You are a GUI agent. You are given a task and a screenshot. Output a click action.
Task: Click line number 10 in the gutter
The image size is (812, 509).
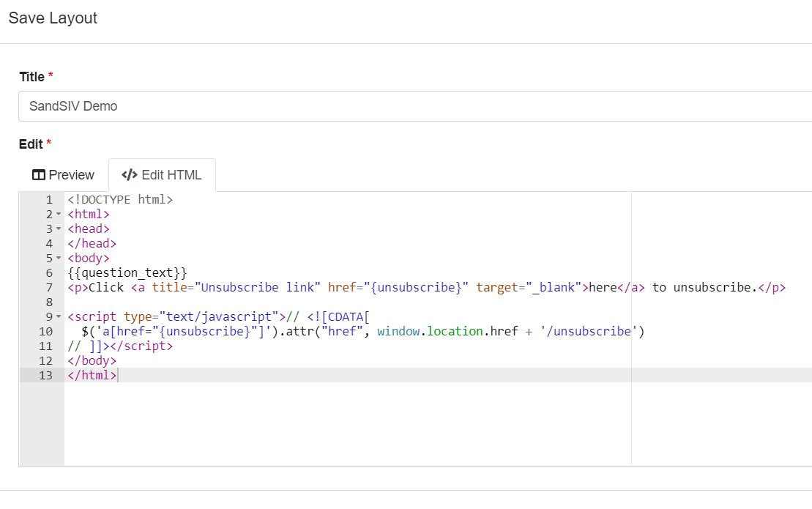(x=45, y=331)
